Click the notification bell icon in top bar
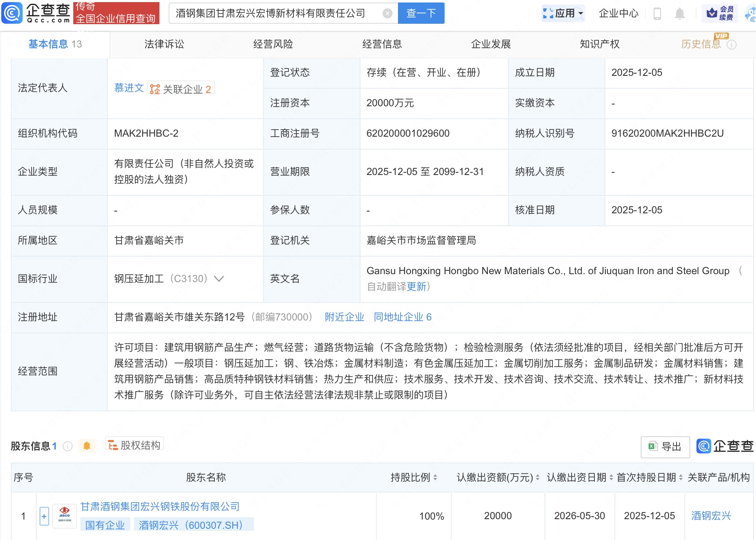The width and height of the screenshot is (756, 540). (680, 13)
